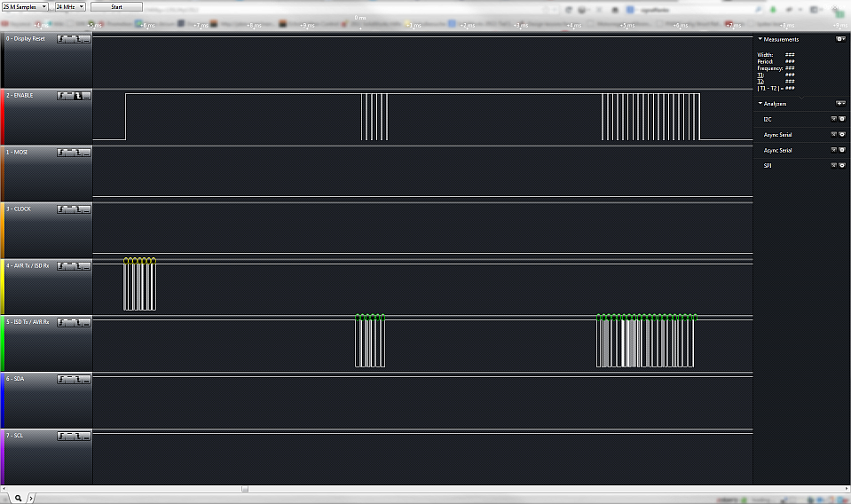
Task: Open settings for the I2C analyzer
Action: tap(842, 119)
